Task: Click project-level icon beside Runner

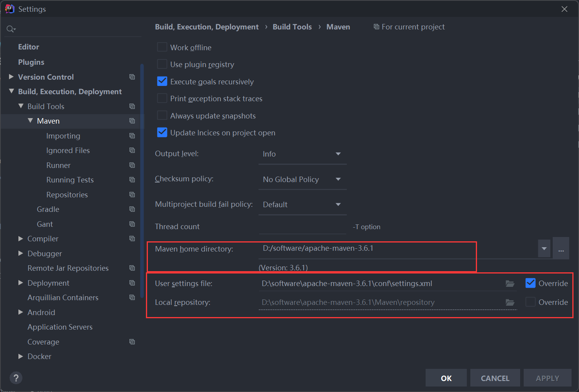Action: tap(132, 165)
